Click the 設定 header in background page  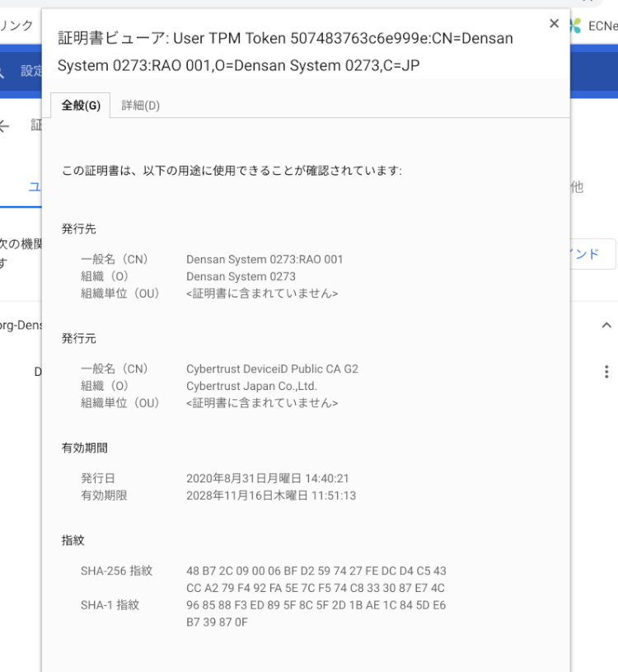pyautogui.click(x=31, y=71)
